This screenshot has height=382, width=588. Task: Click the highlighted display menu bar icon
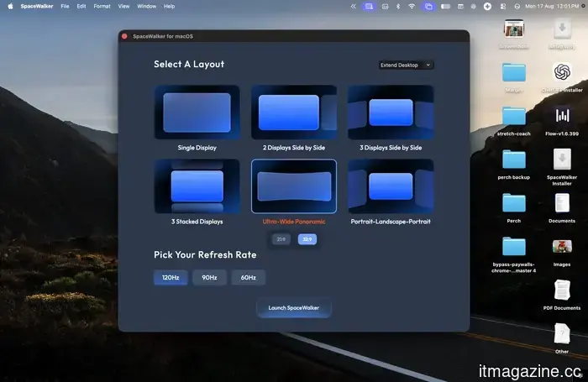tap(369, 6)
